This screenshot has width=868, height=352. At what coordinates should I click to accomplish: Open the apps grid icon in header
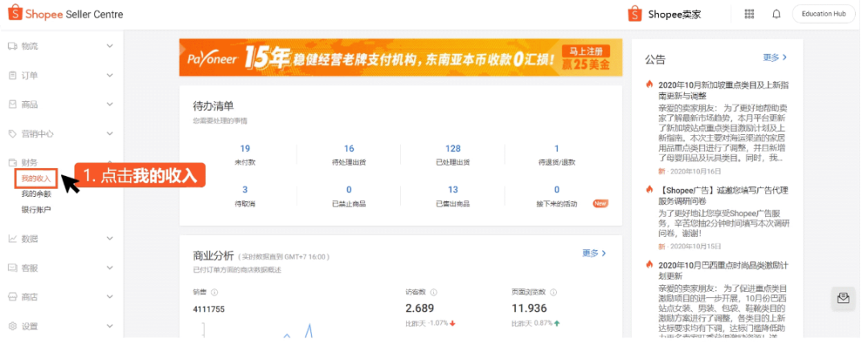(750, 14)
